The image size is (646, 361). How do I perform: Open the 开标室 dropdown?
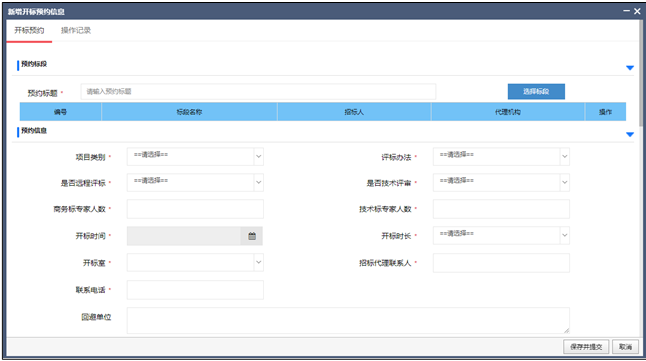pyautogui.click(x=195, y=263)
